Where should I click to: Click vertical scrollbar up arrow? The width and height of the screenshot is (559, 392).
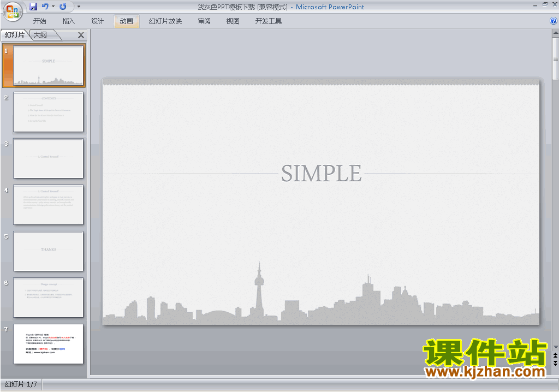555,33
